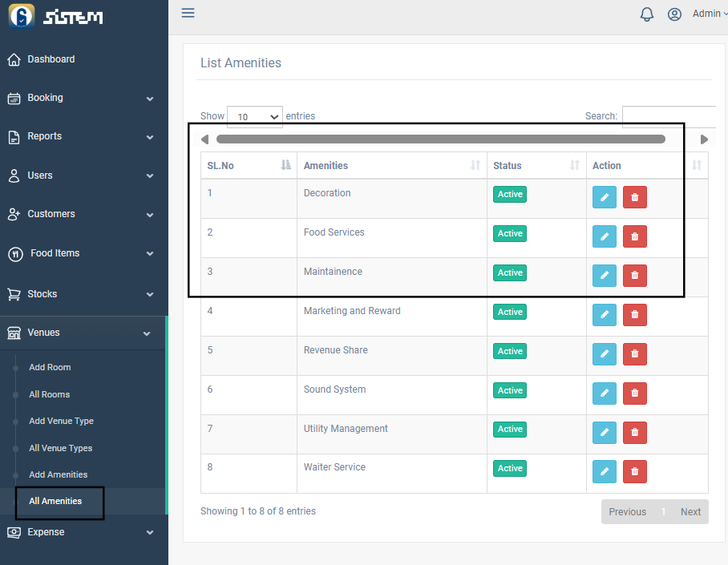The image size is (728, 565).
Task: Open All Venue Types submenu item
Action: click(60, 448)
